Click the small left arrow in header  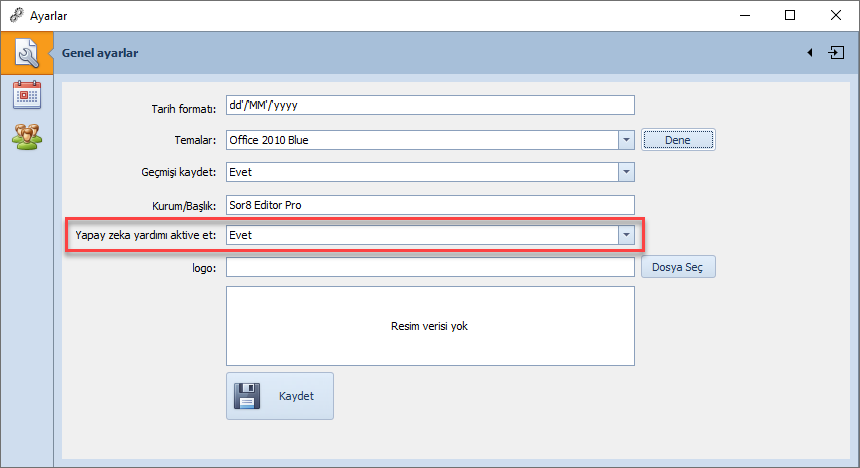coord(809,53)
